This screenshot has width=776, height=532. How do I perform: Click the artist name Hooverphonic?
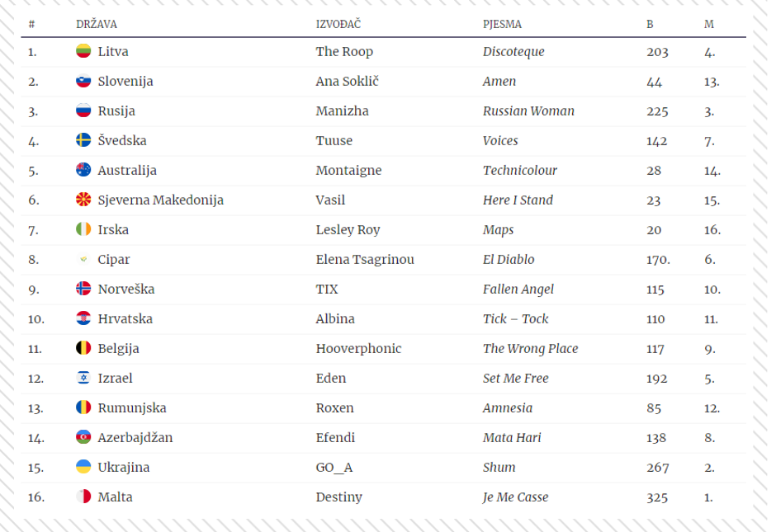pos(358,348)
